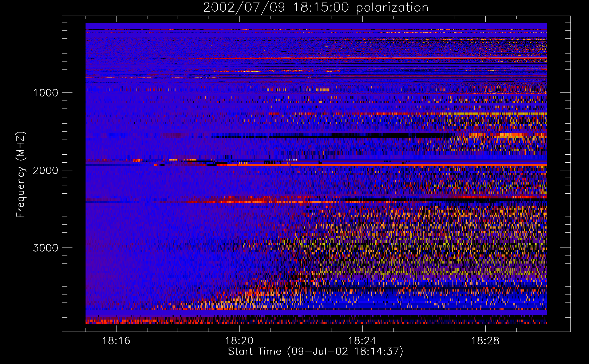This screenshot has width=589, height=364.
Task: Click the 'Start Time (09-Jul-02 18:14:37)' axis label
Action: pos(316,352)
